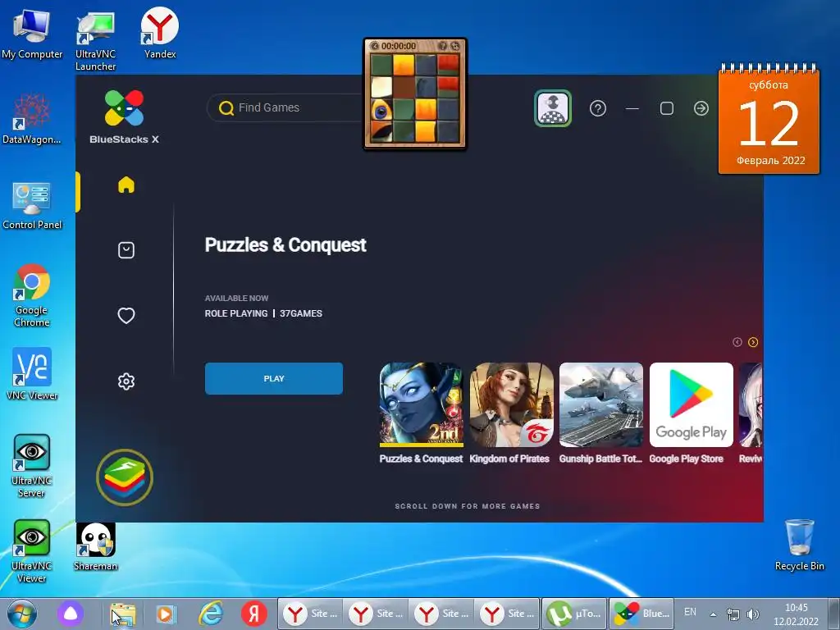Open UltraVNC Viewer desktop shortcut
This screenshot has width=840, height=630.
(32, 552)
